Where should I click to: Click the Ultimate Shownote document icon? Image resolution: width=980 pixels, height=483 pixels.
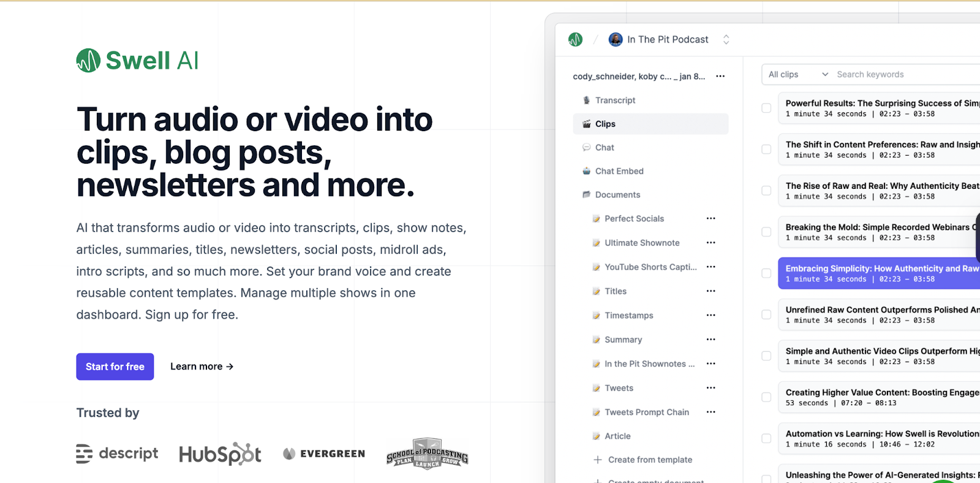(596, 243)
